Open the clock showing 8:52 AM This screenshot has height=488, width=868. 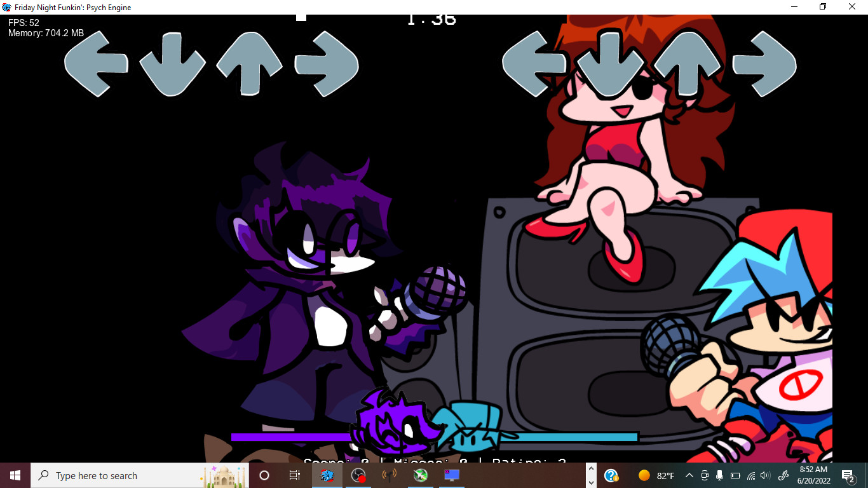814,475
